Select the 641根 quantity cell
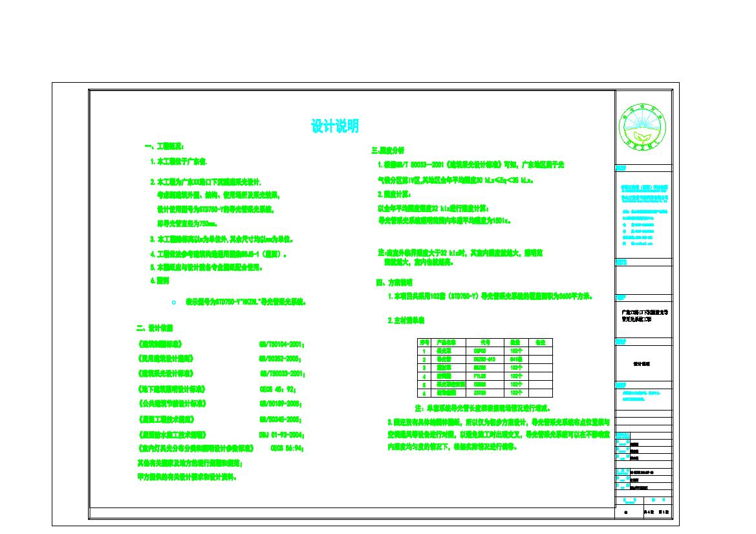The height and width of the screenshot is (534, 756). pyautogui.click(x=515, y=359)
